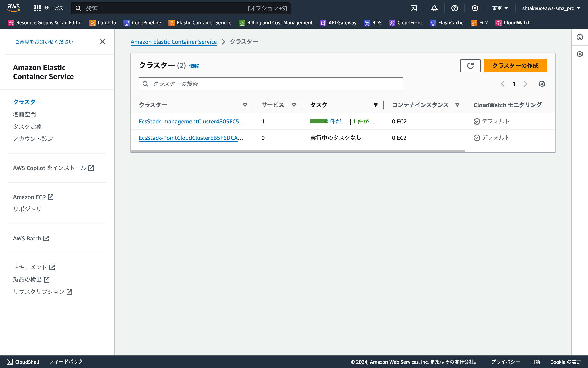Open 製品の検出 external link
The width and height of the screenshot is (588, 368).
(31, 280)
